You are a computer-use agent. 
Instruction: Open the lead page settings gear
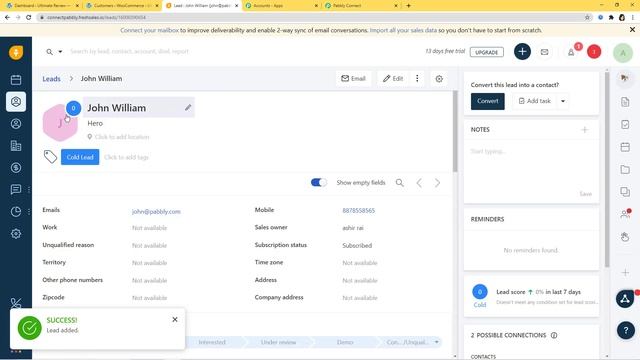pos(439,79)
